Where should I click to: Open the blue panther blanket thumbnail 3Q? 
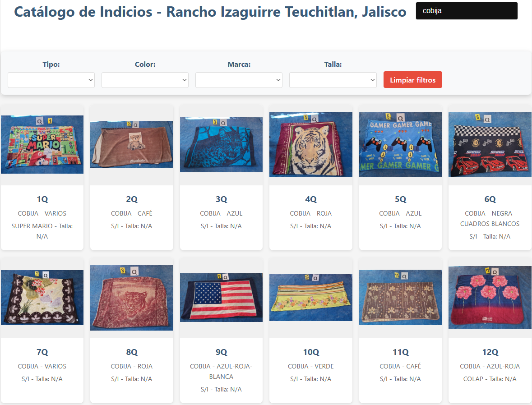point(221,144)
